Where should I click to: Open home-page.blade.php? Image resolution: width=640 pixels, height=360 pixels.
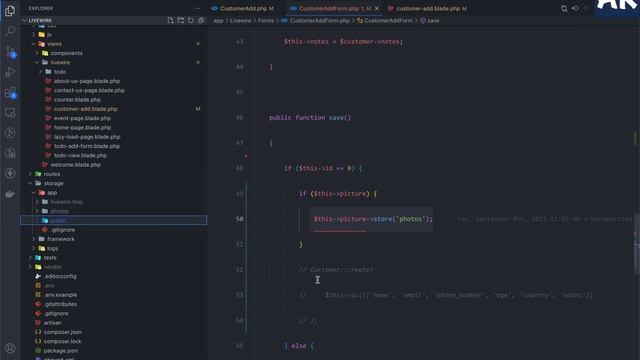82,127
